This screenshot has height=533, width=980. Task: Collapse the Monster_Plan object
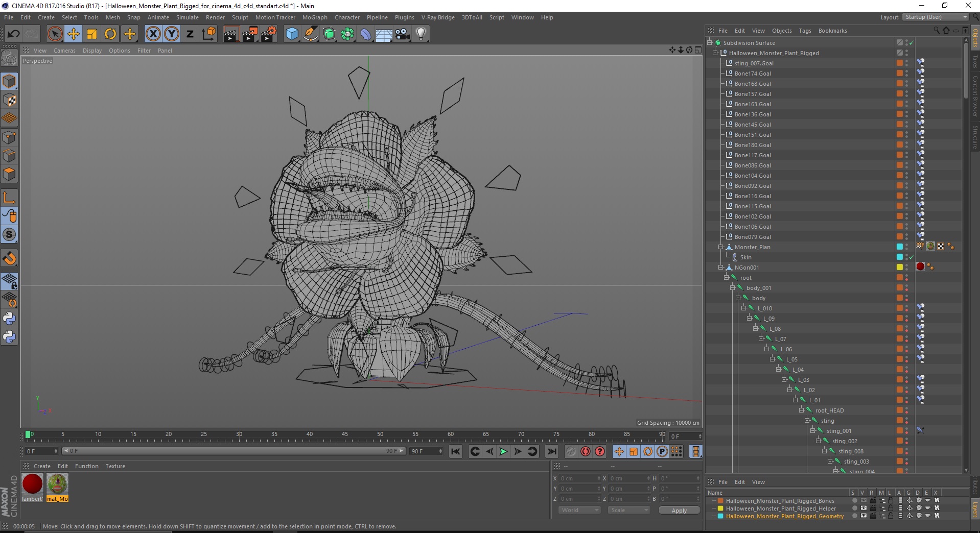(721, 247)
